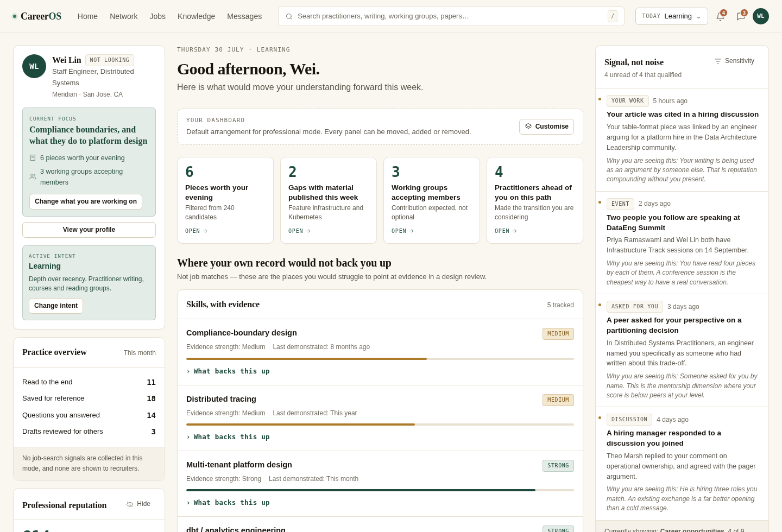Click the YOUR WORK tag in signal feed

pyautogui.click(x=628, y=101)
